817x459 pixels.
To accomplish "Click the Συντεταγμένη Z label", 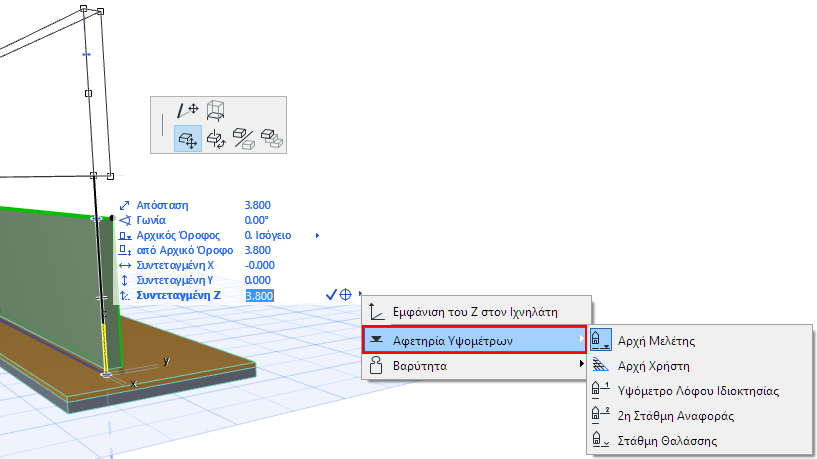I will 178,295.
